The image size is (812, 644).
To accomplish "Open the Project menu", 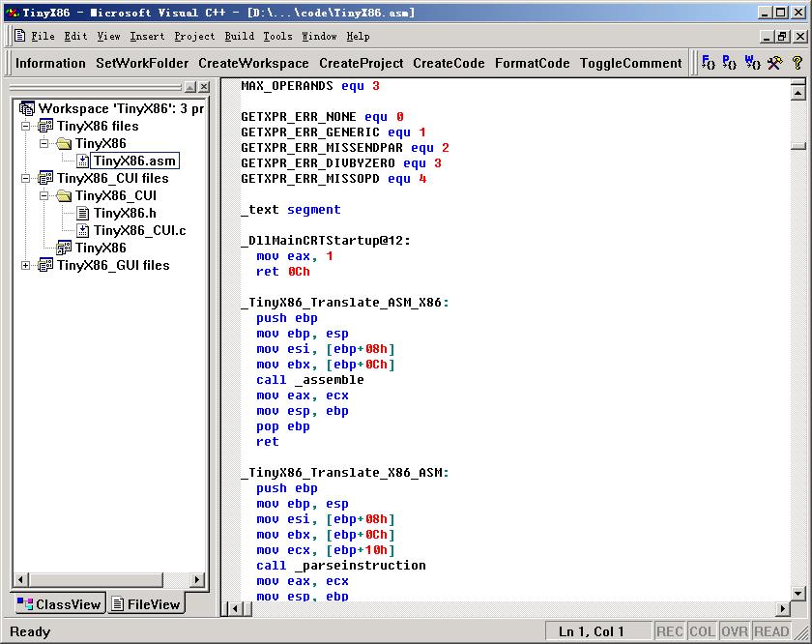I will point(194,37).
